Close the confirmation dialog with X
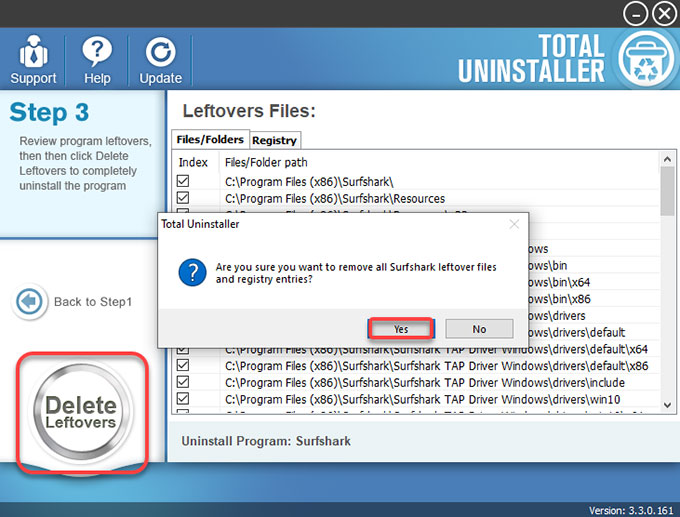Screen dimensions: 680x517 pyautogui.click(x=514, y=224)
